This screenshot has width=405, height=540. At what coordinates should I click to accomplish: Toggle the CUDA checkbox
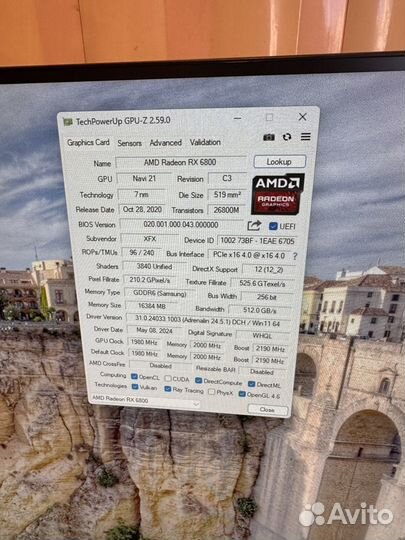pos(168,378)
